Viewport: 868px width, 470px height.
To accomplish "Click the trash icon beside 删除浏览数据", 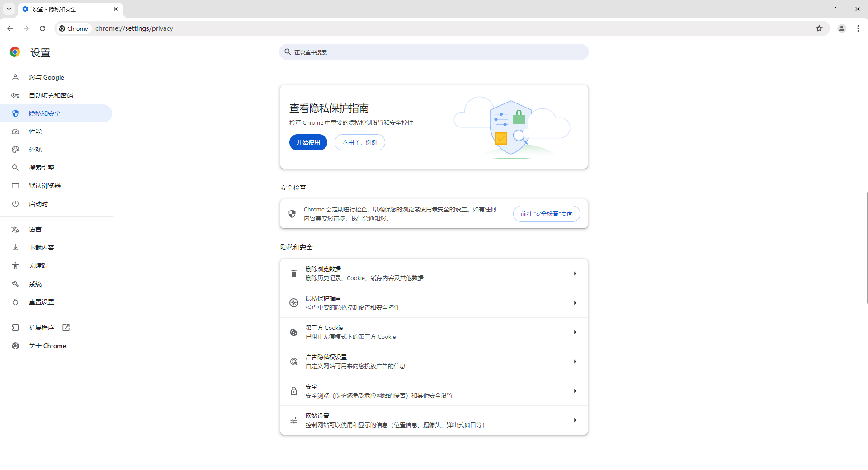I will (293, 273).
